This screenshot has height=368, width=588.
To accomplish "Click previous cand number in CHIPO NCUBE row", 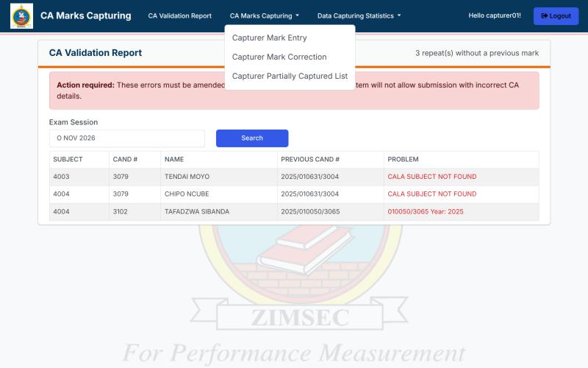I will (309, 194).
